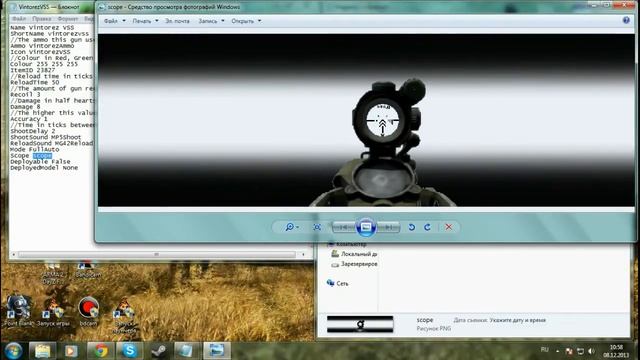This screenshot has height=360, width=640.
Task: Open the Point Blank desktop shortcut
Action: (x=18, y=311)
